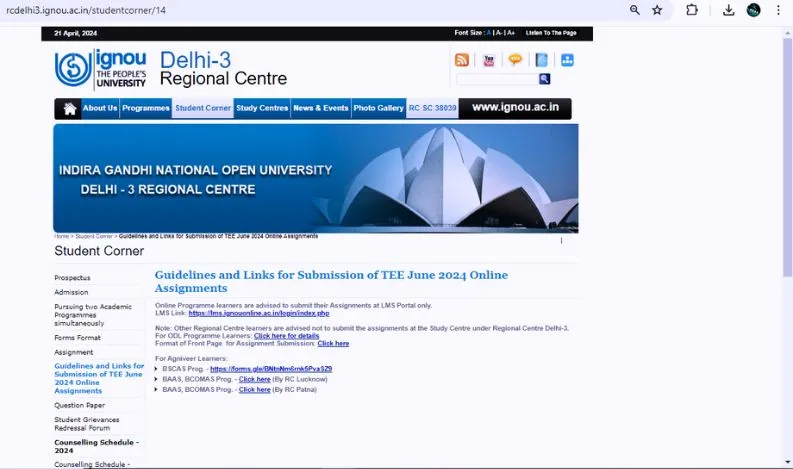The image size is (793, 469).
Task: Open the blue notebook icon
Action: (x=541, y=60)
